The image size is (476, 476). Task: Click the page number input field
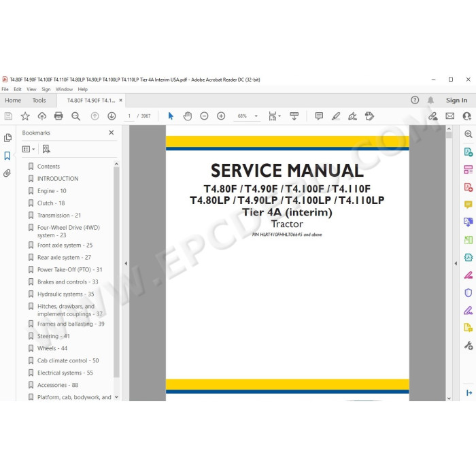129,116
